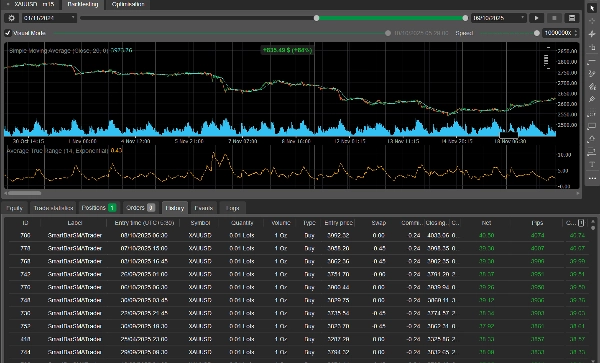Screen dimensions: 600x363
Task: Sort history by Quantity column header
Action: click(242, 223)
